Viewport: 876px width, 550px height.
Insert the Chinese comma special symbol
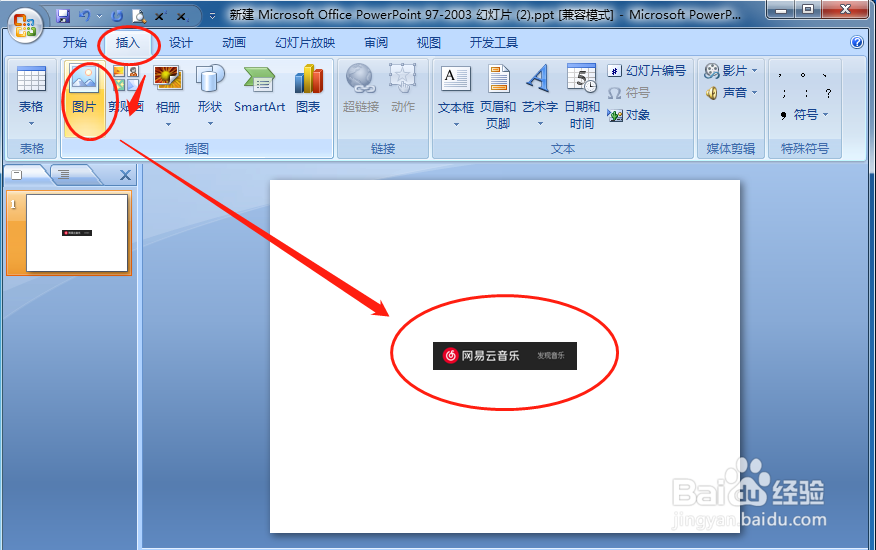(780, 75)
